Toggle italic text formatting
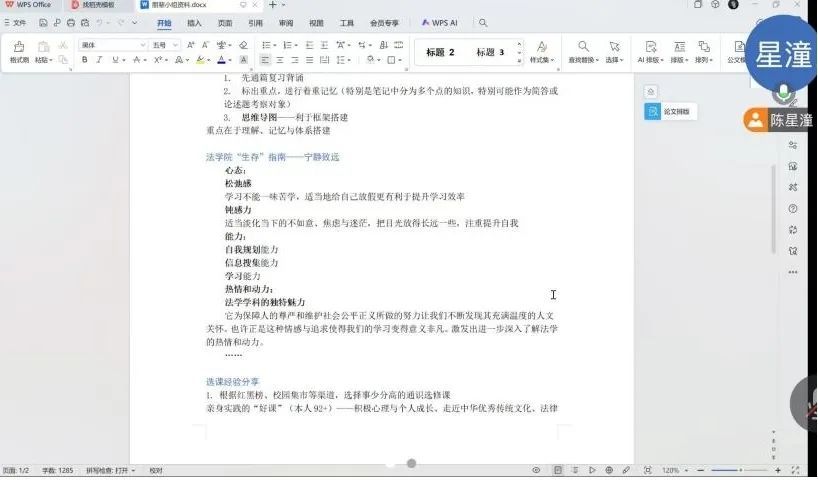 (x=100, y=60)
